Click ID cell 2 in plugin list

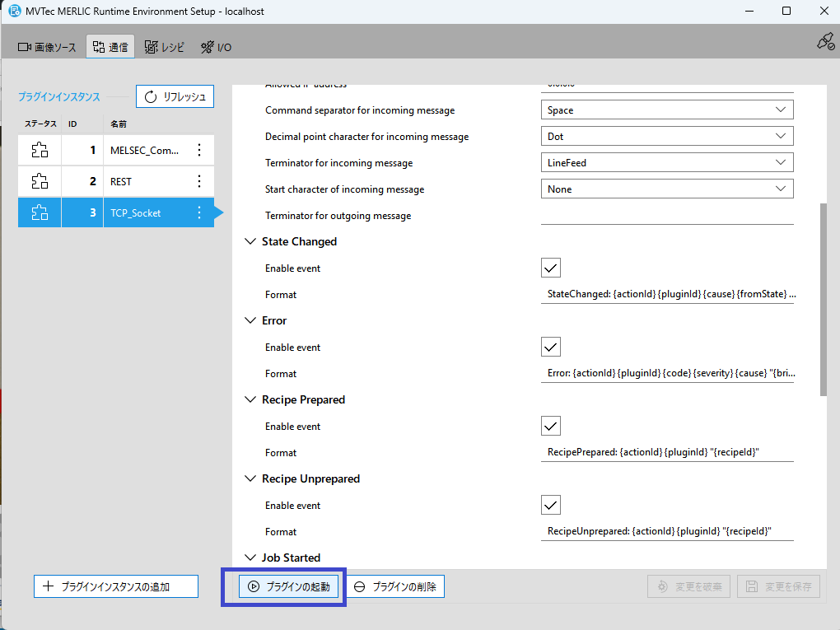(x=82, y=181)
